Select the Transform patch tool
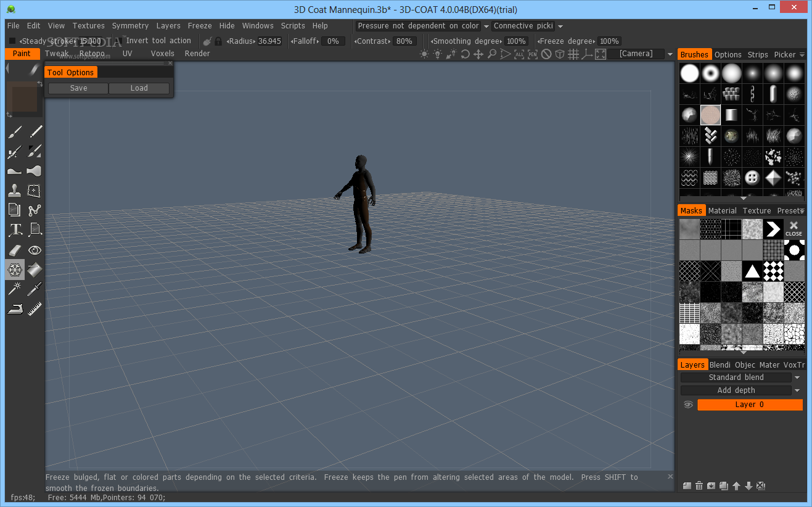Screen dimensions: 812x507 click(x=35, y=191)
